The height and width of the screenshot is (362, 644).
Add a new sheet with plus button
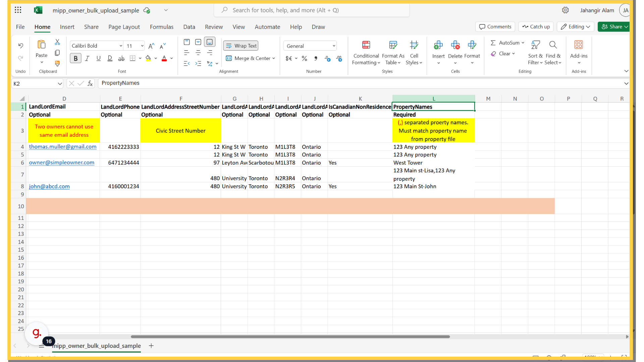(151, 346)
